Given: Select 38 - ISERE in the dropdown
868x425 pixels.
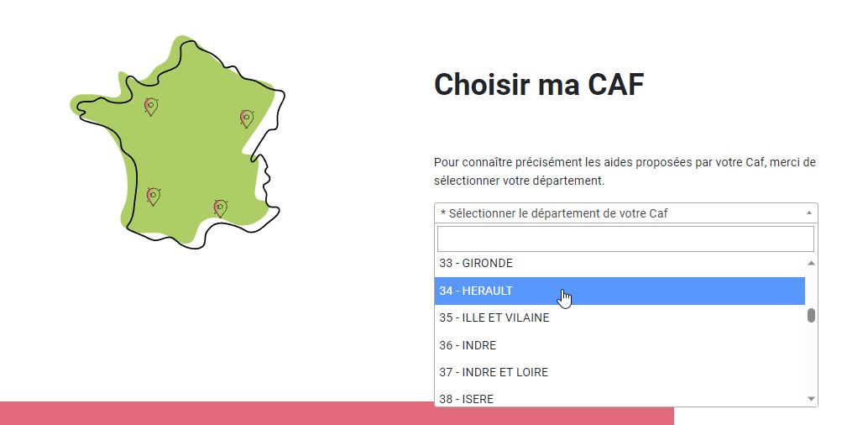Looking at the screenshot, I should click(x=620, y=396).
